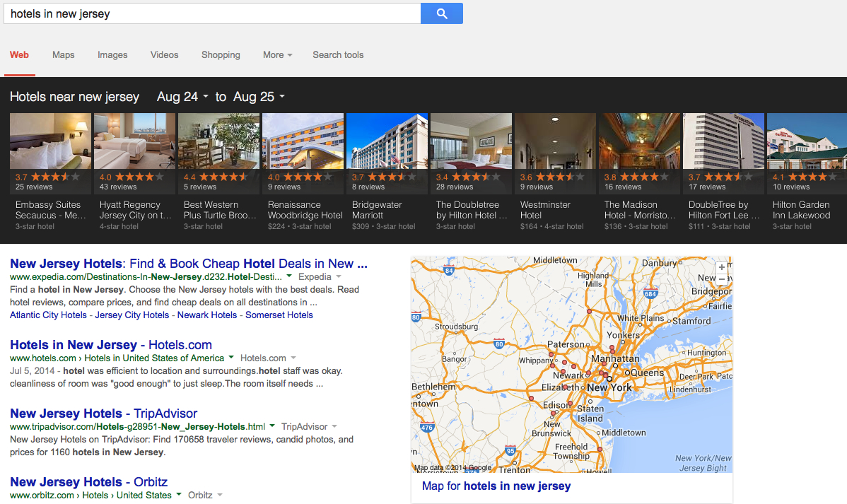Viewport: 847px width, 504px height.
Task: Open Map for hotels in new jersey link
Action: coord(496,486)
